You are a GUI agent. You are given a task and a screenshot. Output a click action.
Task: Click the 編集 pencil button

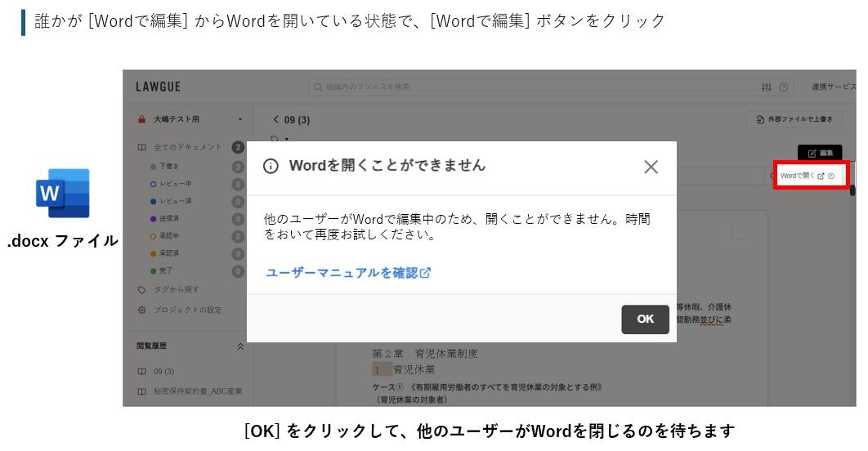(819, 153)
